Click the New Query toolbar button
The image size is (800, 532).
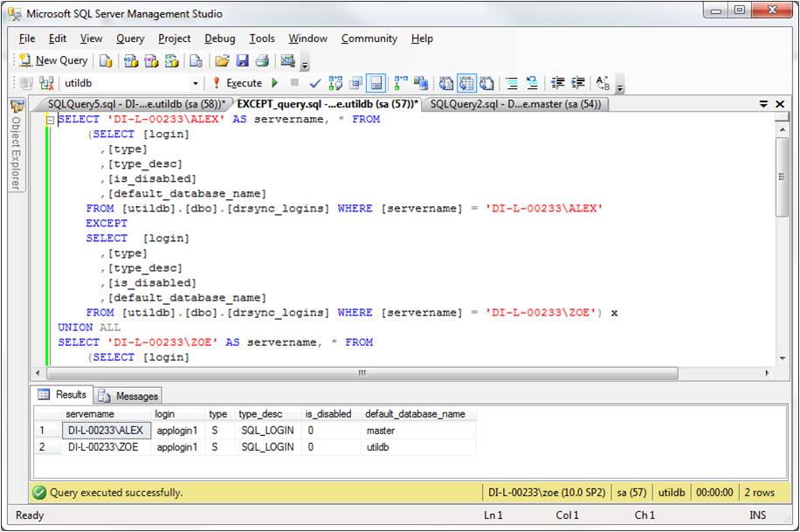[54, 61]
